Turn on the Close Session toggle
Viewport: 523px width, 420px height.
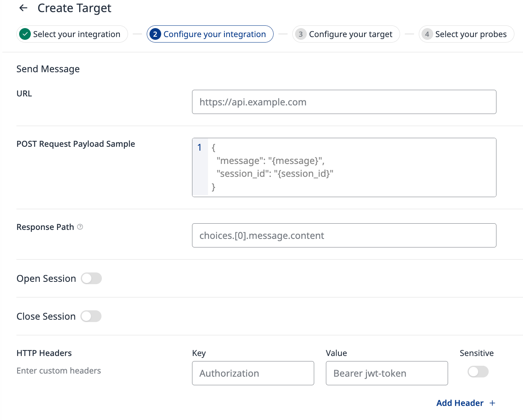(x=91, y=316)
